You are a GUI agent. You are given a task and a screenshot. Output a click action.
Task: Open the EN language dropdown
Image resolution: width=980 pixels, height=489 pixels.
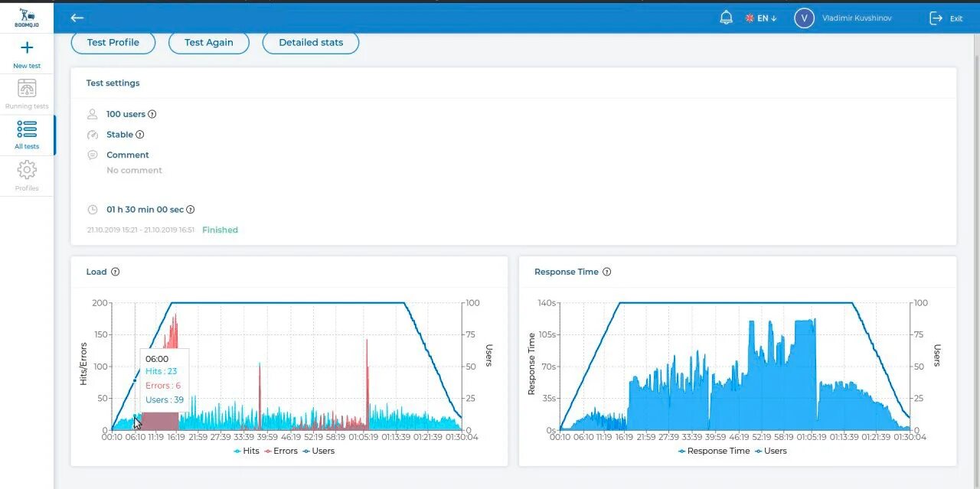pos(761,18)
